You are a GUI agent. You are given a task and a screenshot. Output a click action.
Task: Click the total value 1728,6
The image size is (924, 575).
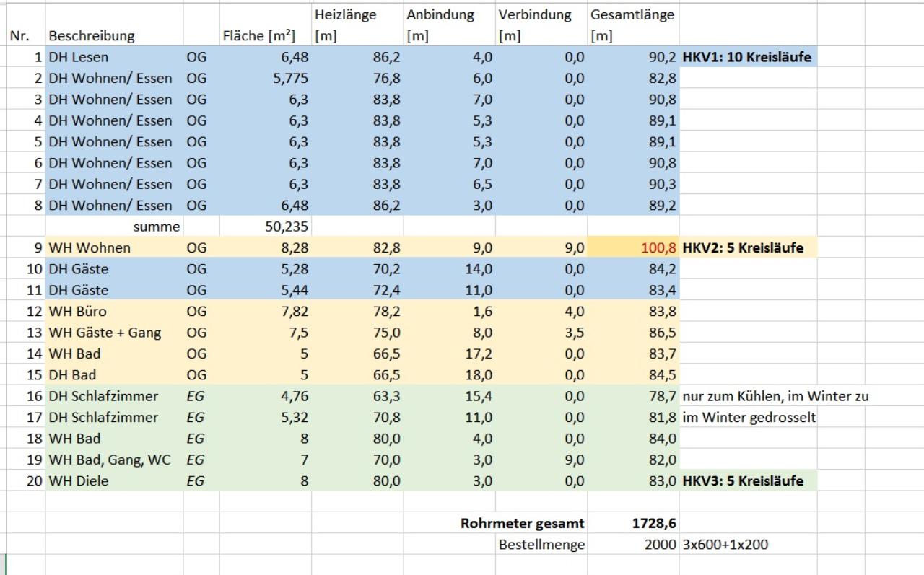pos(633,524)
